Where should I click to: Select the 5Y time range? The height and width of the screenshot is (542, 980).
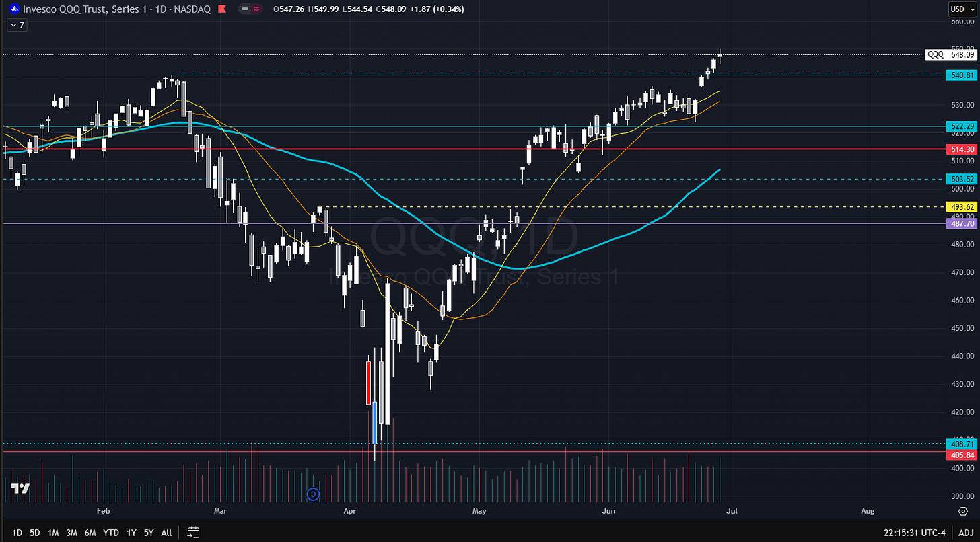pos(149,533)
